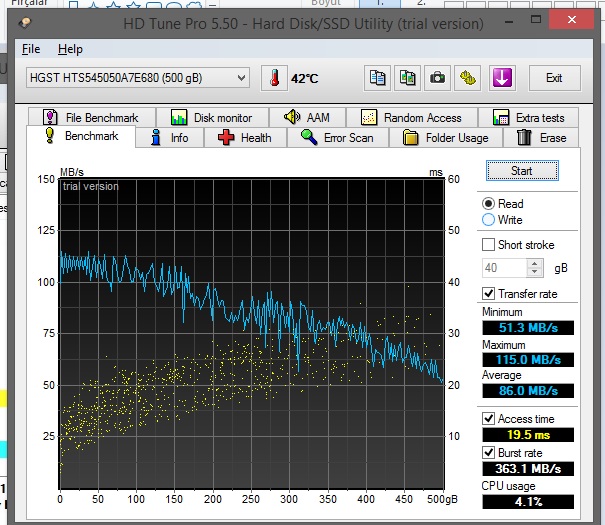Click the 4.1% CPU usage value

(x=528, y=502)
